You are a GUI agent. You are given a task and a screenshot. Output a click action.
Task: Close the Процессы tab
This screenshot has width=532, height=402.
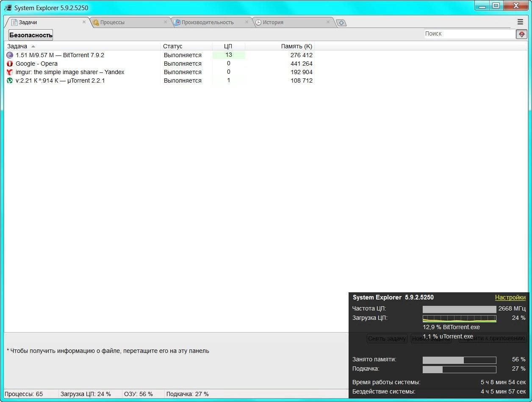click(x=165, y=22)
